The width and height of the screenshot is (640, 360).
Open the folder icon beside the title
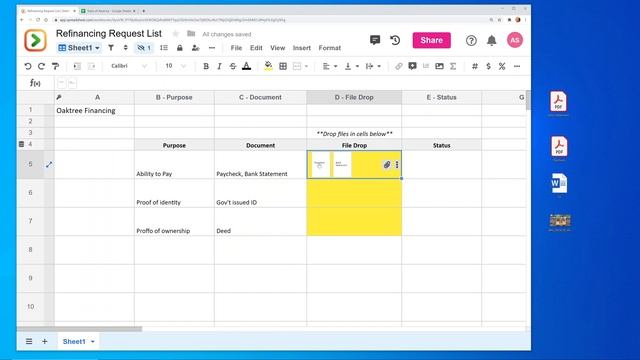tap(191, 34)
